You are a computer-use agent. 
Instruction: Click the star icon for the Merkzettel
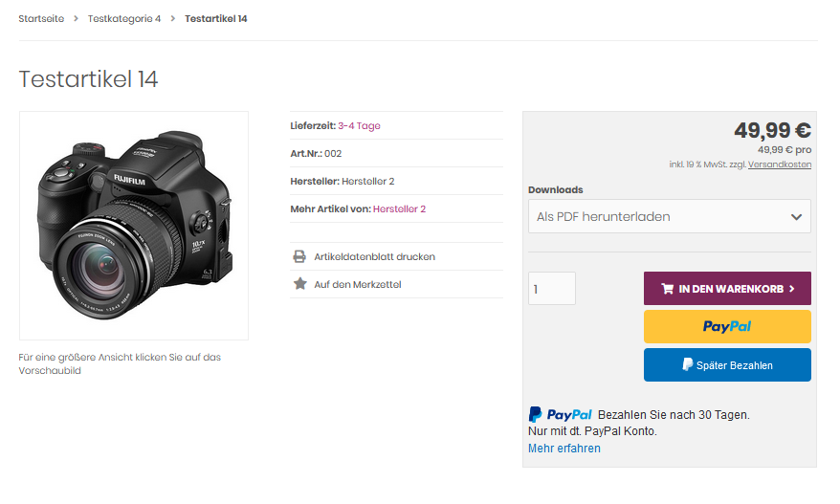(299, 284)
